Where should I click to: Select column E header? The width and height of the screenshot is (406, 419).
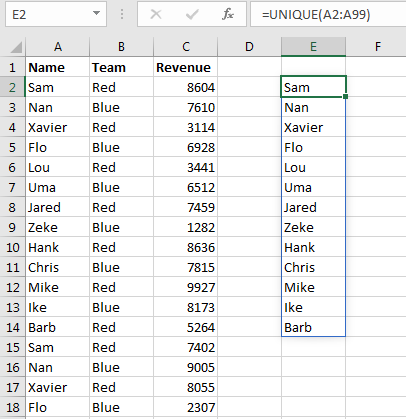point(313,47)
